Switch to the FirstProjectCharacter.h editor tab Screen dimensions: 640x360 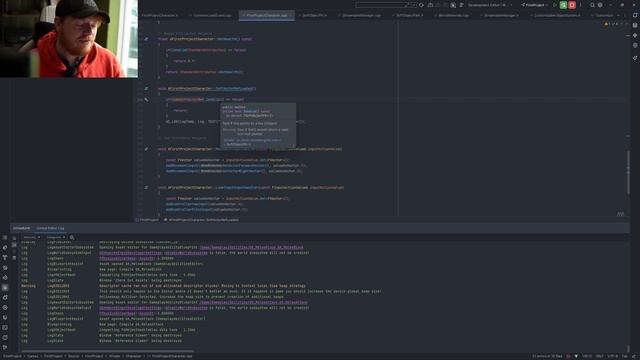click(x=160, y=16)
